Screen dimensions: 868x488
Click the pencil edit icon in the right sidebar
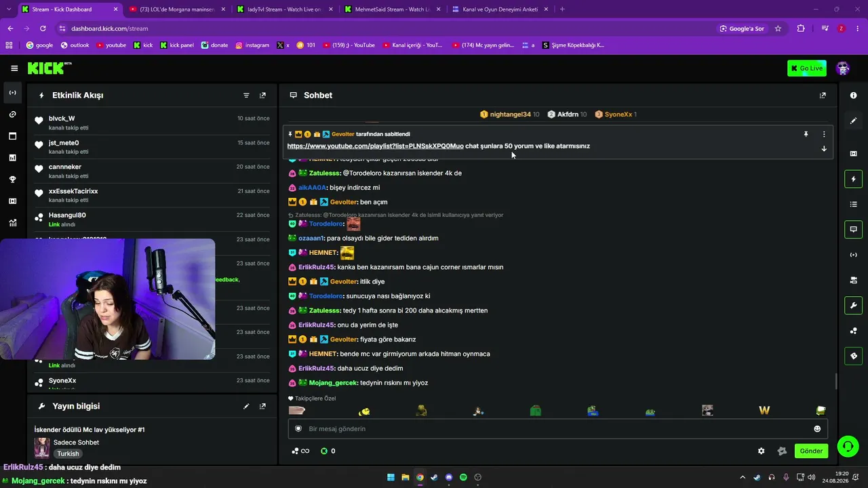pyautogui.click(x=853, y=121)
